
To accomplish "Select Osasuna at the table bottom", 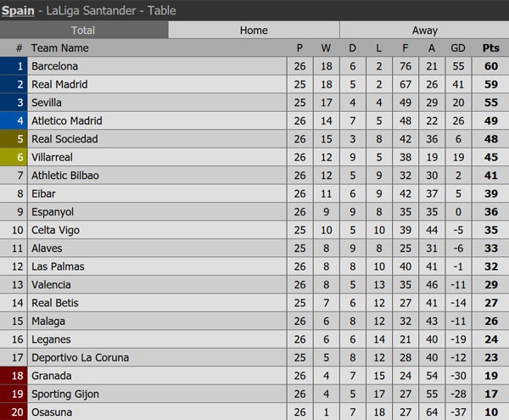I will [x=52, y=412].
